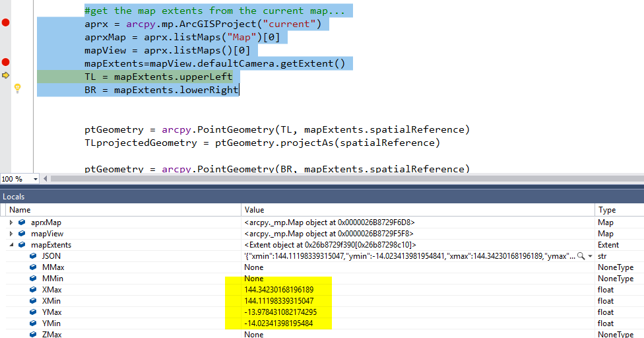Click the horizontal scrollbar left arrow
Viewport: 644px width, 338px height.
(x=45, y=179)
